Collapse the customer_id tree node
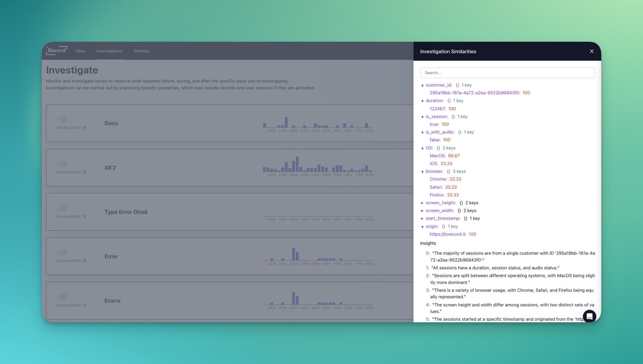The width and height of the screenshot is (643, 364). coord(422,86)
